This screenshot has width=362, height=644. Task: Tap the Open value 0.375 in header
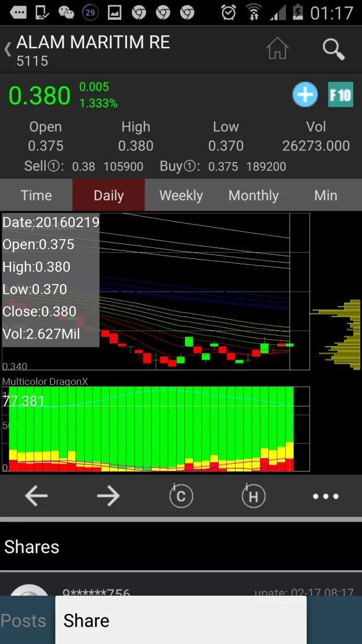(x=46, y=146)
